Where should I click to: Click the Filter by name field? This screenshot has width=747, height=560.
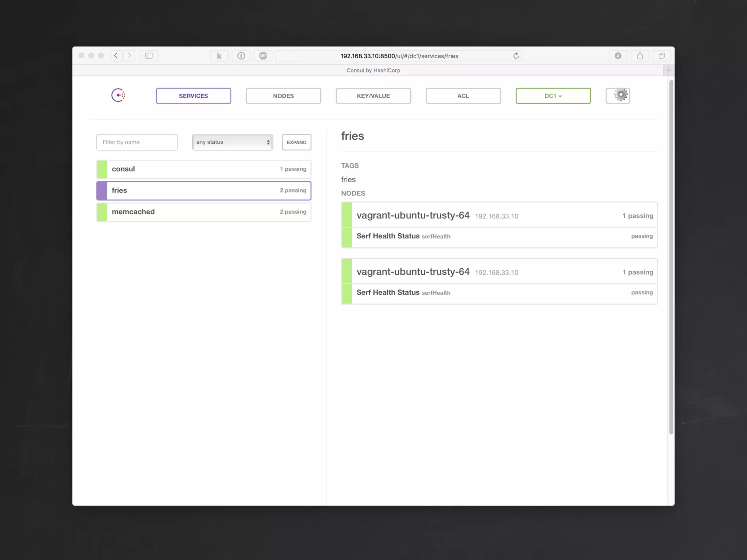click(137, 142)
